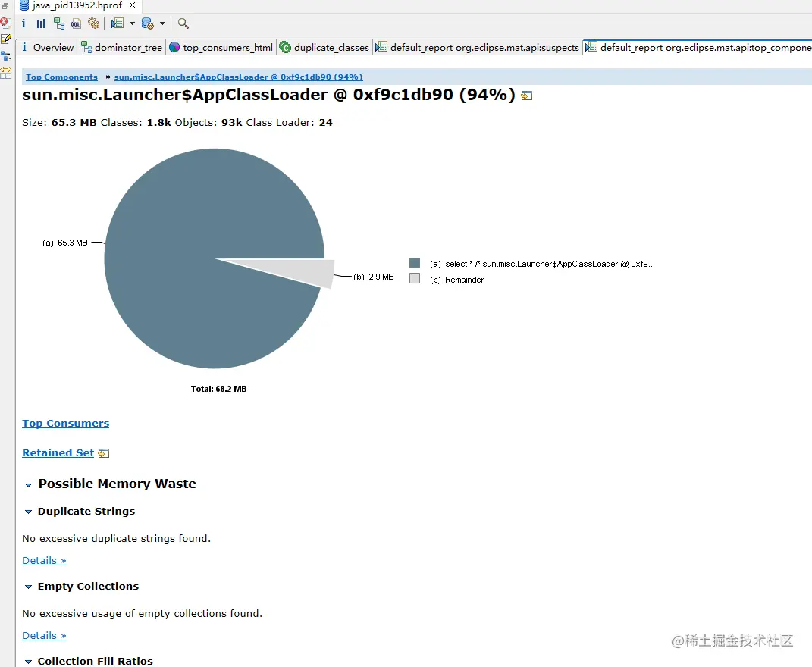Click the AppClassLoader breadcrumb link
The image size is (812, 667).
pos(238,77)
